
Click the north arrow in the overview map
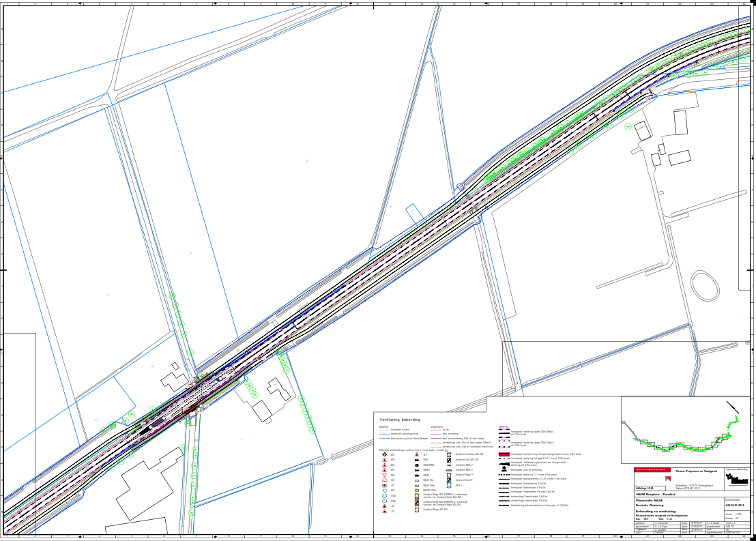coord(733,406)
